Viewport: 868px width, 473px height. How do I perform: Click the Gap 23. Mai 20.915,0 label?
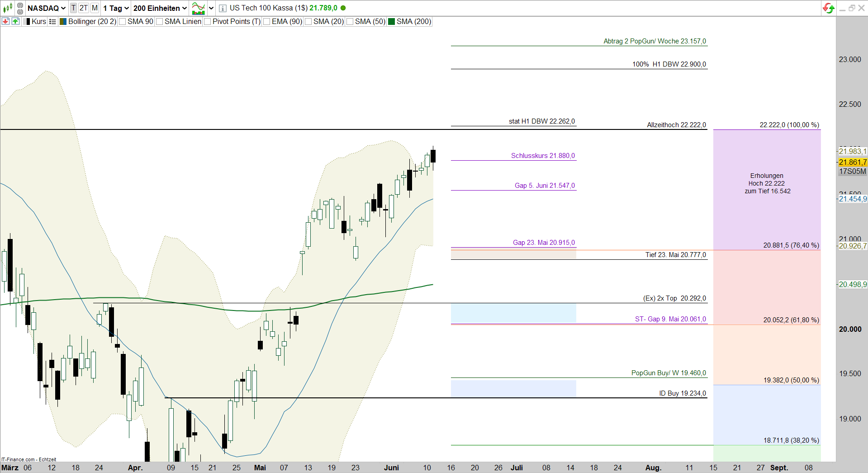(544, 243)
